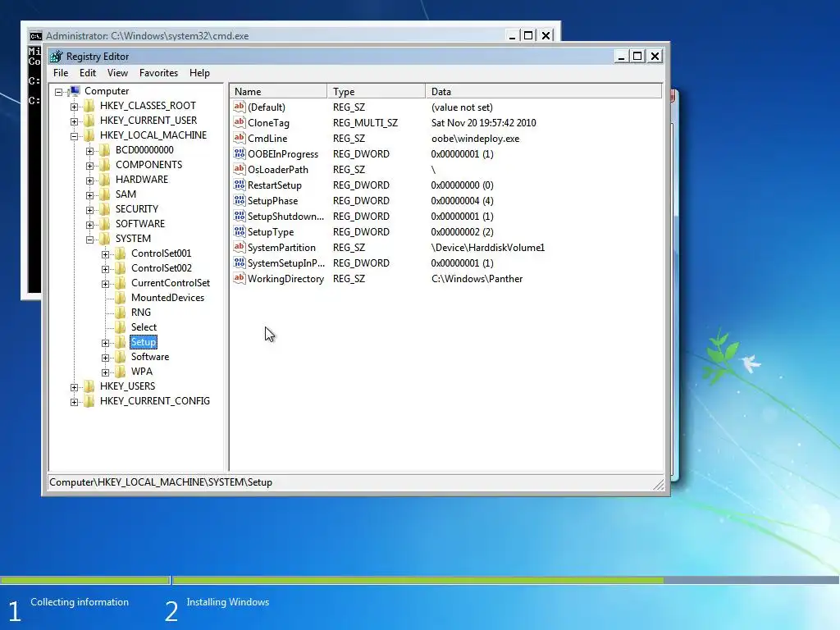Click the DWORD icon beside SetupShutdown
Image resolution: width=840 pixels, height=630 pixels.
coord(240,216)
